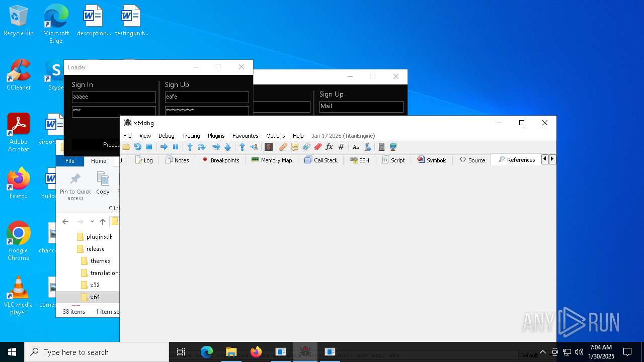Go up one folder in File Explorer
Screen dimensions: 644x362
click(x=103, y=222)
